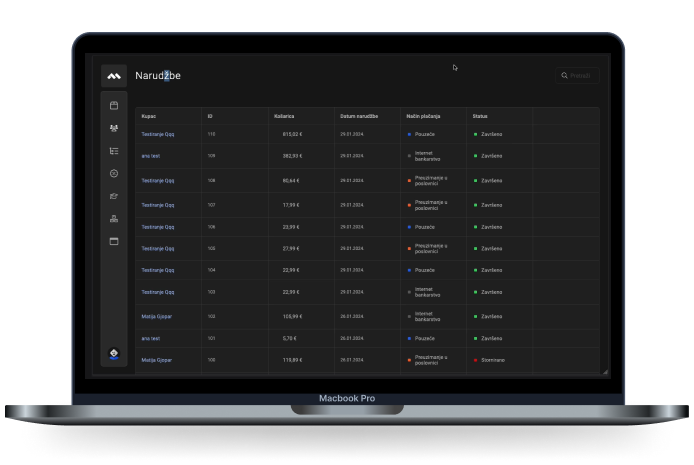The width and height of the screenshot is (694, 465).
Task: Click the 815,02 € cart amount
Action: (292, 134)
